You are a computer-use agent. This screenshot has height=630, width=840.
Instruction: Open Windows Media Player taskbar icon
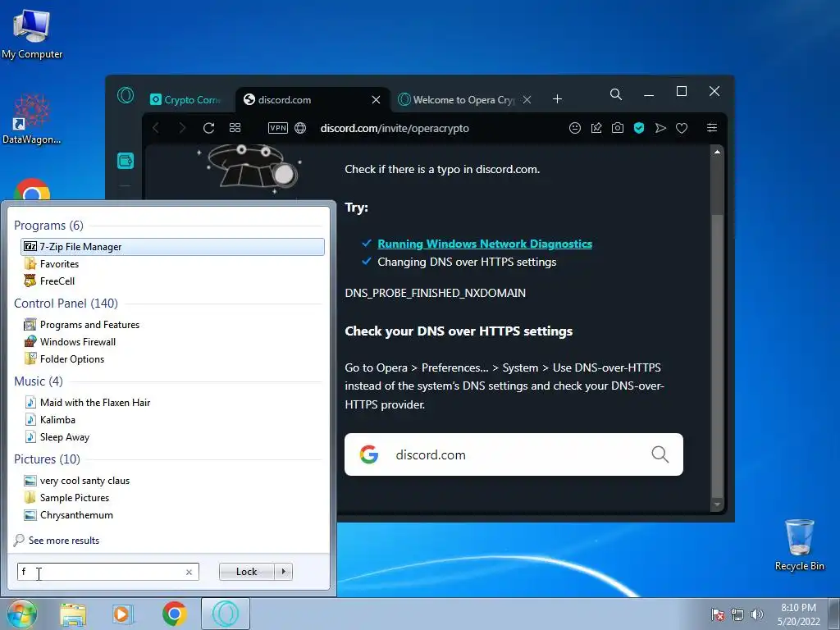point(122,614)
